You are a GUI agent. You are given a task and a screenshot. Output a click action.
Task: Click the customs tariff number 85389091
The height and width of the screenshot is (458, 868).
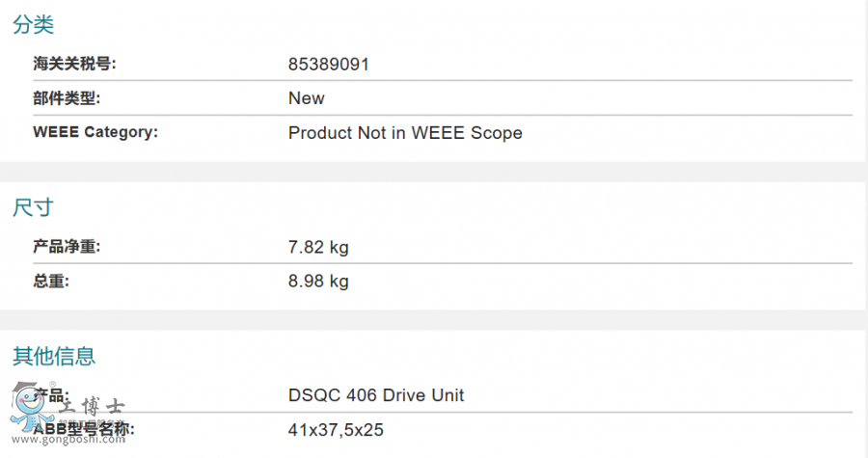click(329, 65)
